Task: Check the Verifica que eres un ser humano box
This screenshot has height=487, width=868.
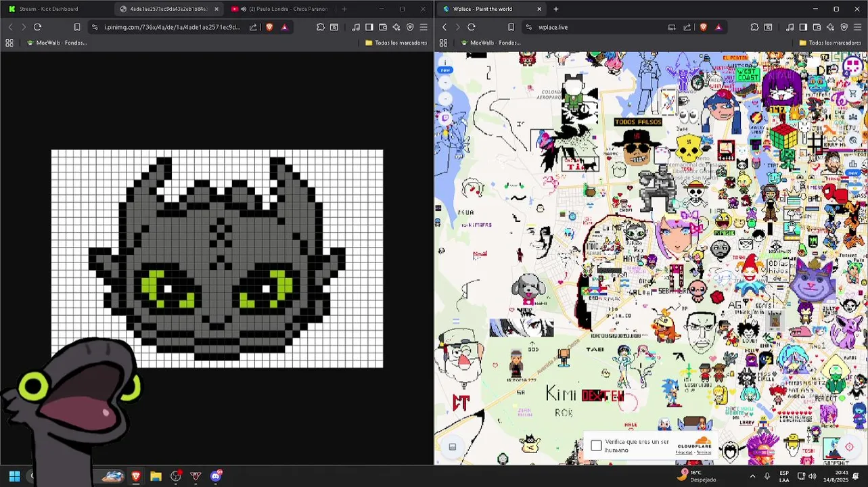Action: coord(596,446)
